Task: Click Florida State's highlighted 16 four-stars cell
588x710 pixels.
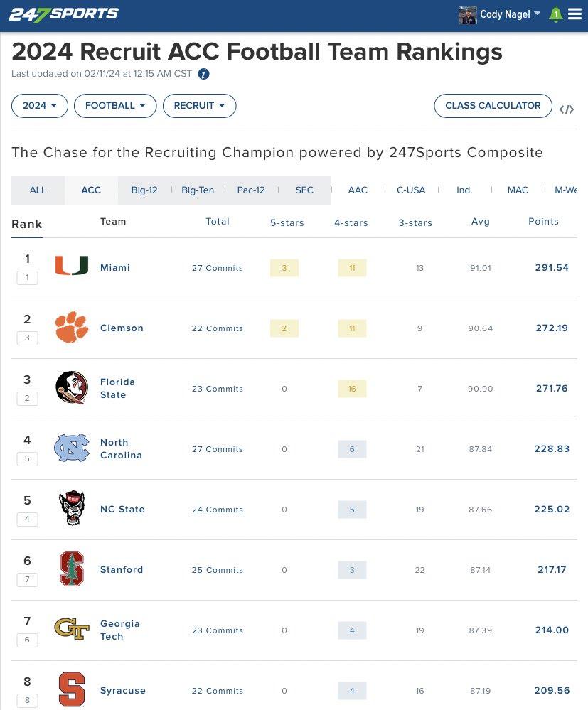Action: pos(352,389)
